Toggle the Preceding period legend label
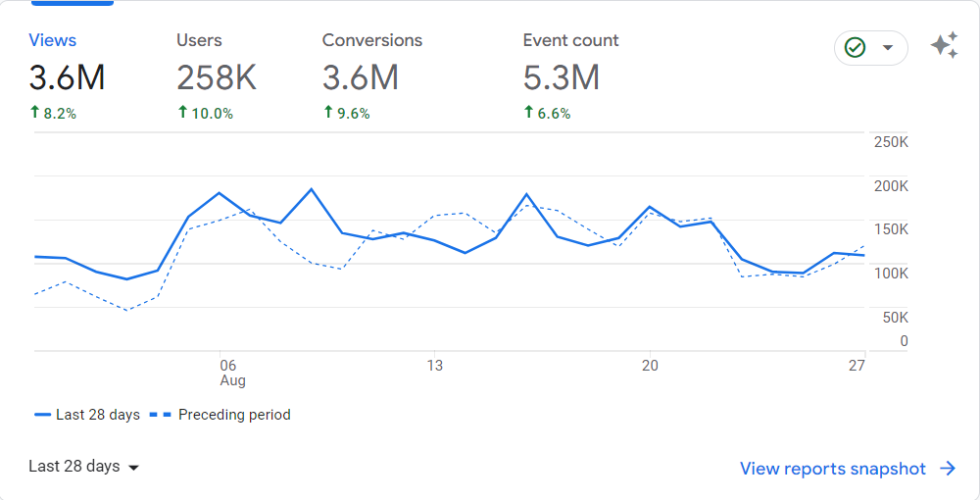 coord(234,415)
